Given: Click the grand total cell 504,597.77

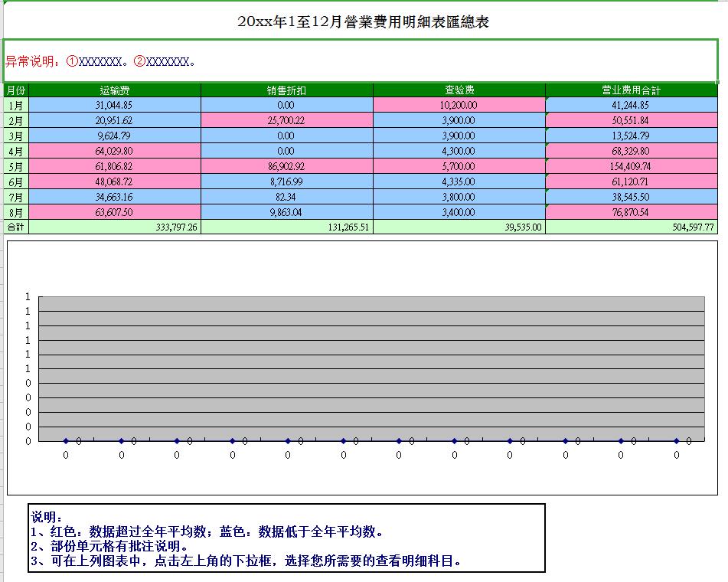Looking at the screenshot, I should pyautogui.click(x=634, y=227).
